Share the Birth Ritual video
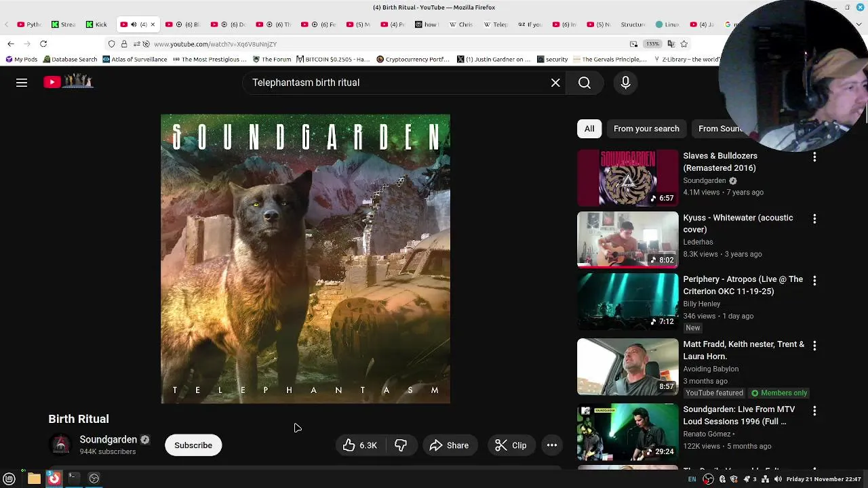Image resolution: width=868 pixels, height=488 pixels. pos(450,445)
